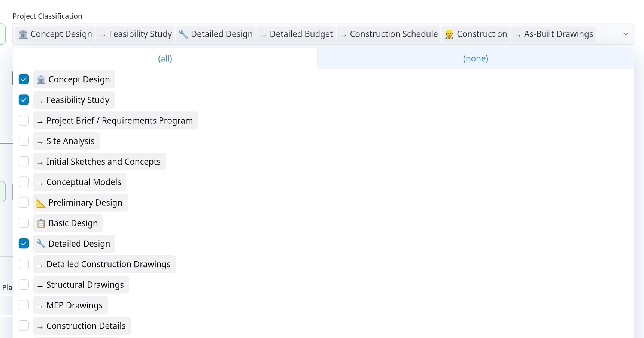Select the MEP Drawings option label

tap(74, 305)
